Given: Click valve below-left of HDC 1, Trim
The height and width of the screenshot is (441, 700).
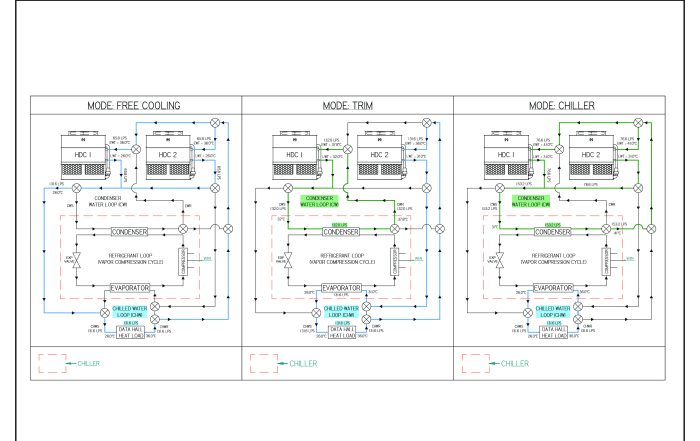Looking at the screenshot, I should pos(288,188).
